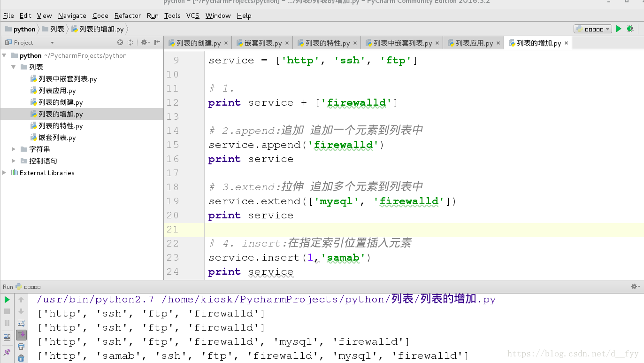Screen dimensions: 644x363
Task: Open the Navigate menu
Action: coord(72,15)
